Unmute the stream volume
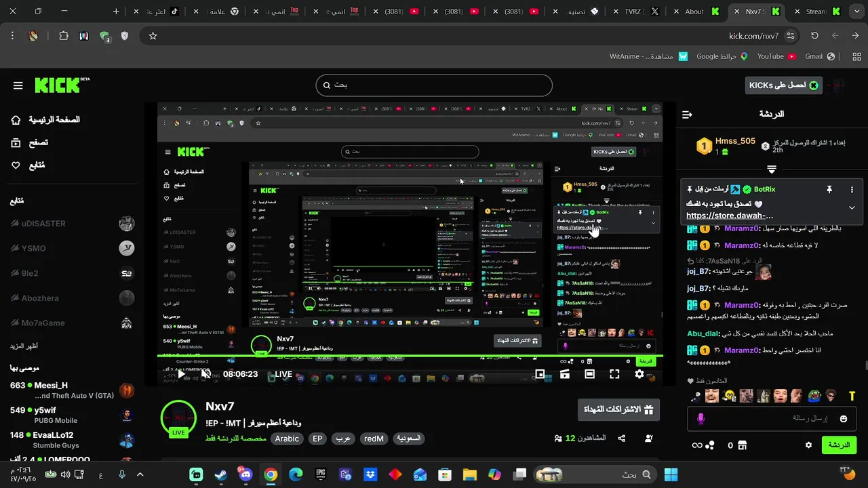 click(x=205, y=374)
